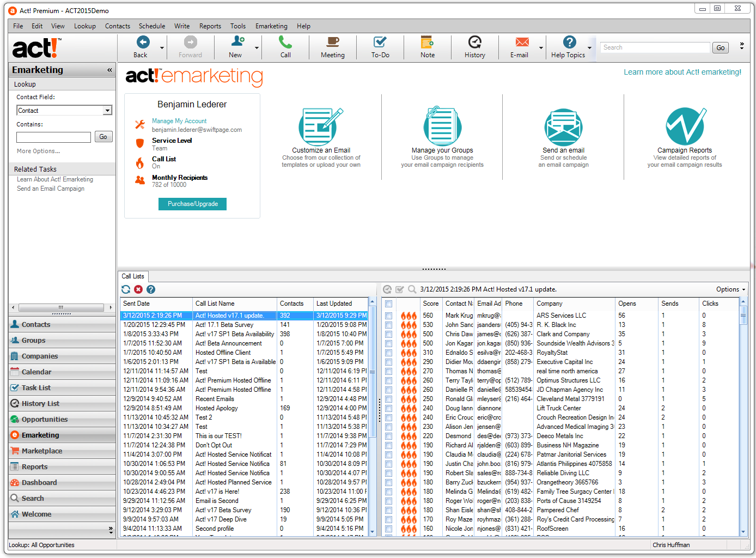Screen dimensions: 756x558
Task: Click the To-Do toolbar icon
Action: 380,43
